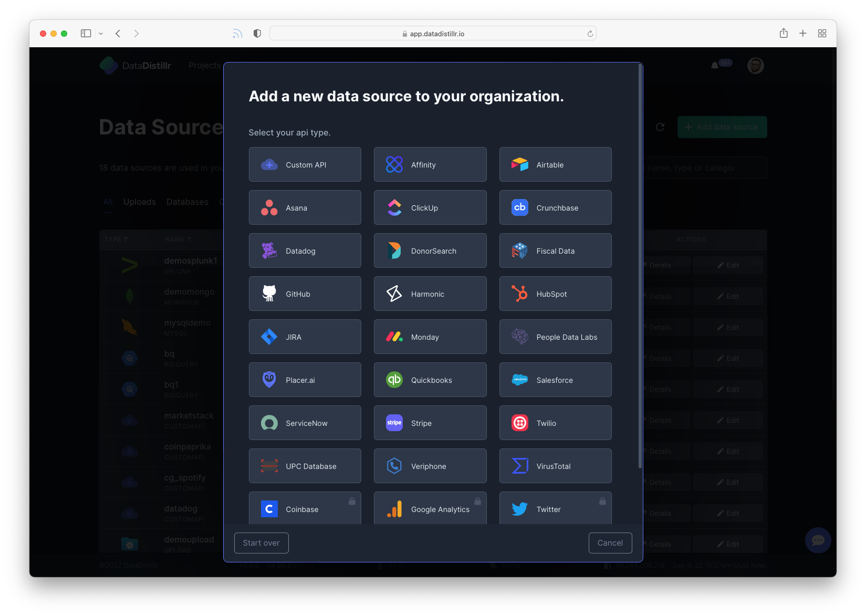Edit the demosplunk1 row
Image resolution: width=866 pixels, height=616 pixels.
(x=728, y=266)
